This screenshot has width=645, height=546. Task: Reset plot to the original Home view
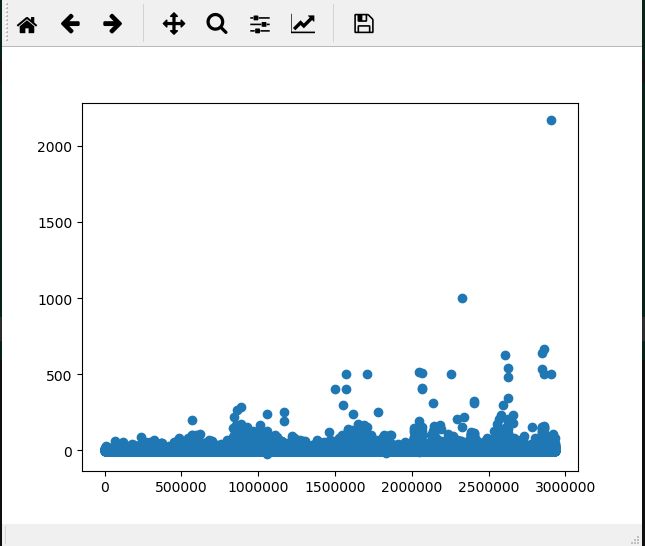pyautogui.click(x=27, y=24)
